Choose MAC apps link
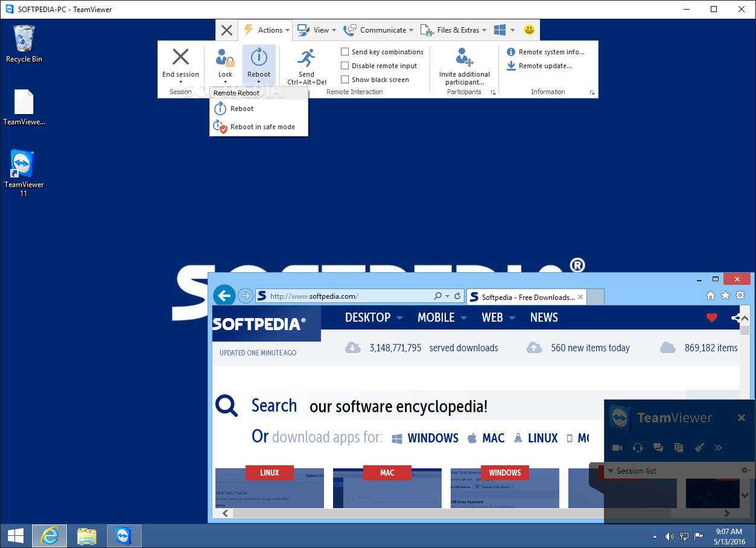This screenshot has height=548, width=756. [486, 438]
